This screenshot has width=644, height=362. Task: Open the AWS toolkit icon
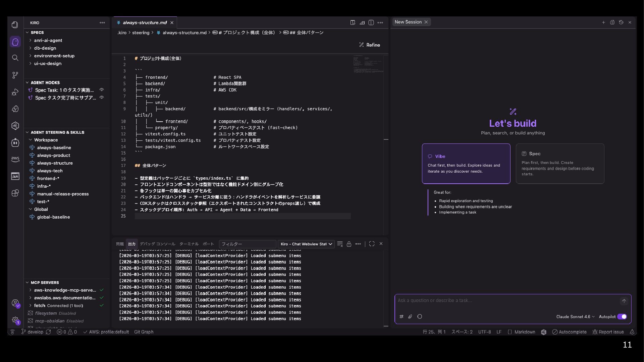[15, 159]
